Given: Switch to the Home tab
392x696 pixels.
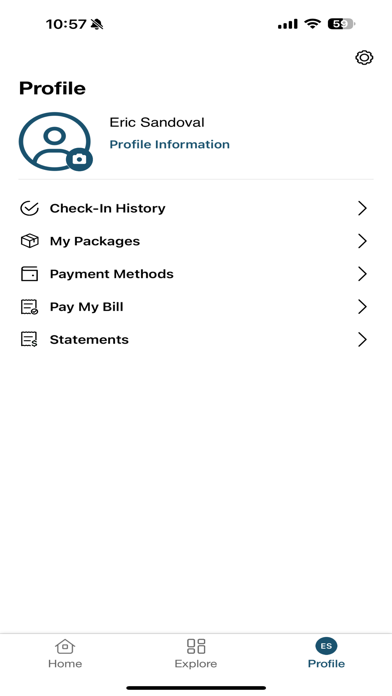Looking at the screenshot, I should point(65,653).
